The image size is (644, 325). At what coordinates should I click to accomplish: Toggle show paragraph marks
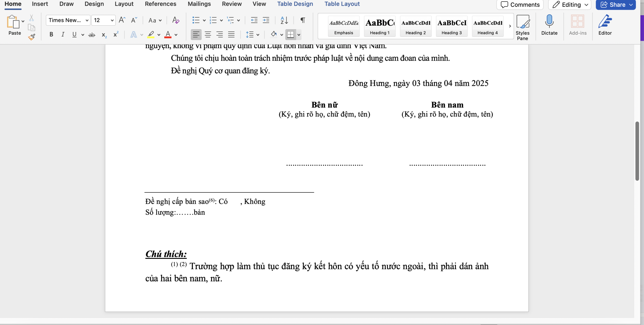tap(303, 20)
